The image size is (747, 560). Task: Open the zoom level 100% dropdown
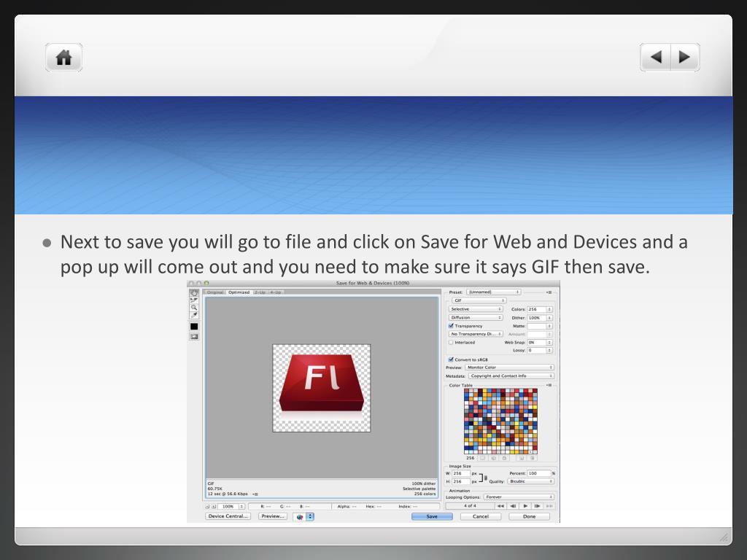coord(242,506)
